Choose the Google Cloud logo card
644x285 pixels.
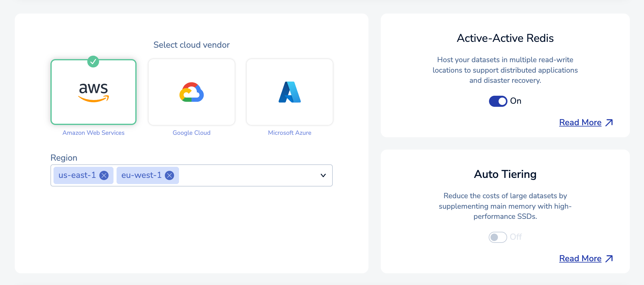click(191, 92)
